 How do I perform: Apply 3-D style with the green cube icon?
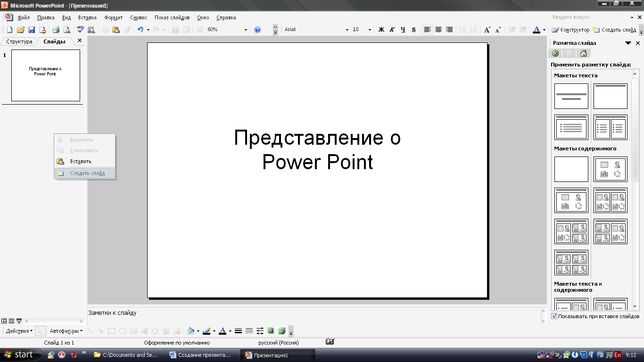tap(281, 331)
